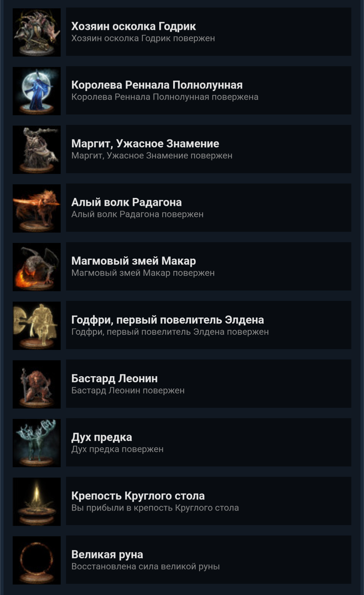
Task: Open the "Крепость Круглого стола" achievement title
Action: pos(138,496)
